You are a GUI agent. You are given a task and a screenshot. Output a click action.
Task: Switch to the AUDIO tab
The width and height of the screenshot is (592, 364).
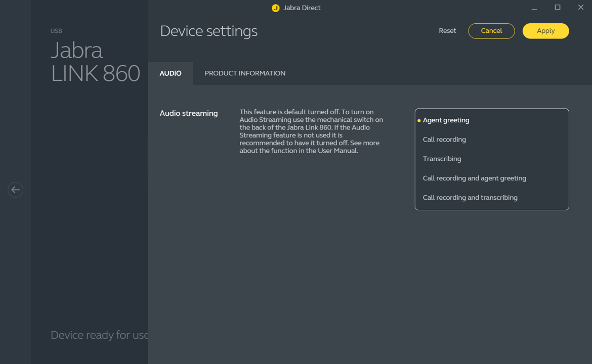[171, 73]
